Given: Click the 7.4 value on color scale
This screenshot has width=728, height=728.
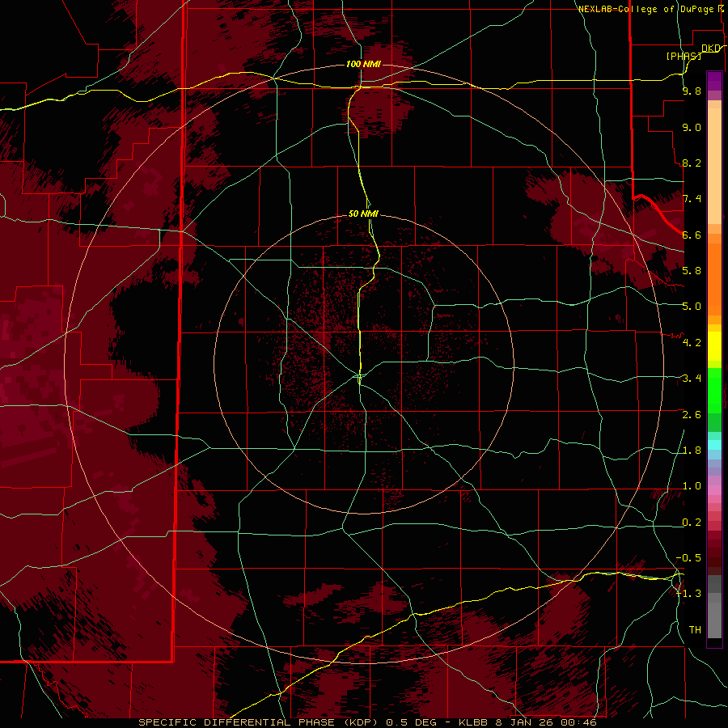Looking at the screenshot, I should pyautogui.click(x=692, y=199).
